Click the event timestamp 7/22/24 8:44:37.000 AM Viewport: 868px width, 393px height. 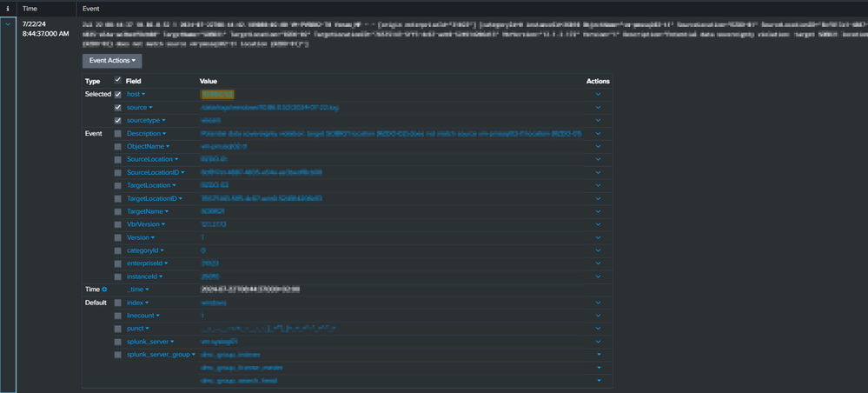coord(45,30)
